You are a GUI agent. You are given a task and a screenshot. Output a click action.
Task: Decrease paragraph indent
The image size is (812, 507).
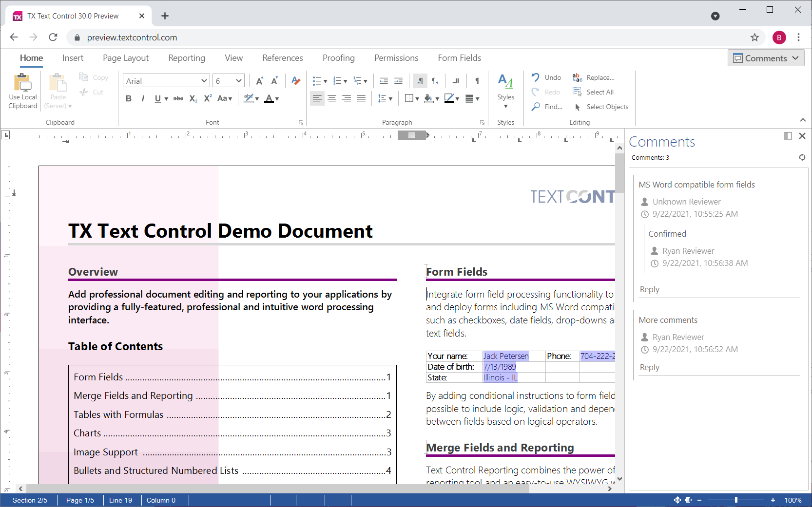coord(384,81)
